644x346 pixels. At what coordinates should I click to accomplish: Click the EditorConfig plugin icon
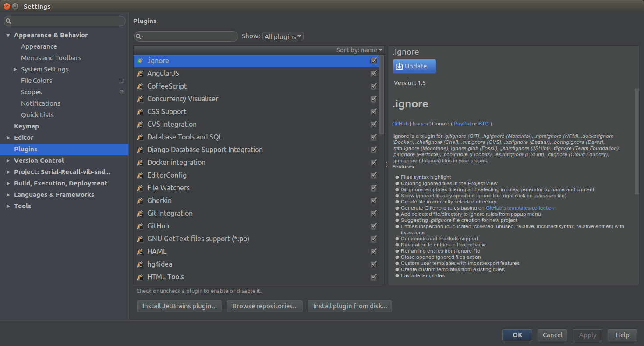pos(140,175)
